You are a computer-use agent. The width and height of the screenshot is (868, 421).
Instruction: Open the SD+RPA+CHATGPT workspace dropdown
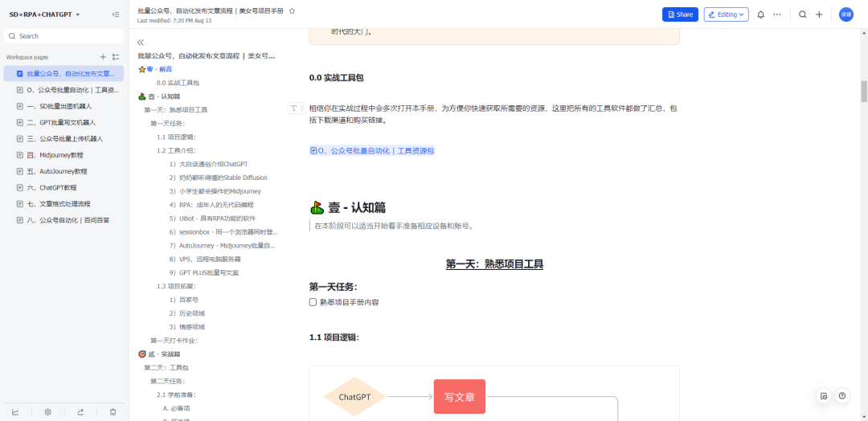(x=44, y=14)
